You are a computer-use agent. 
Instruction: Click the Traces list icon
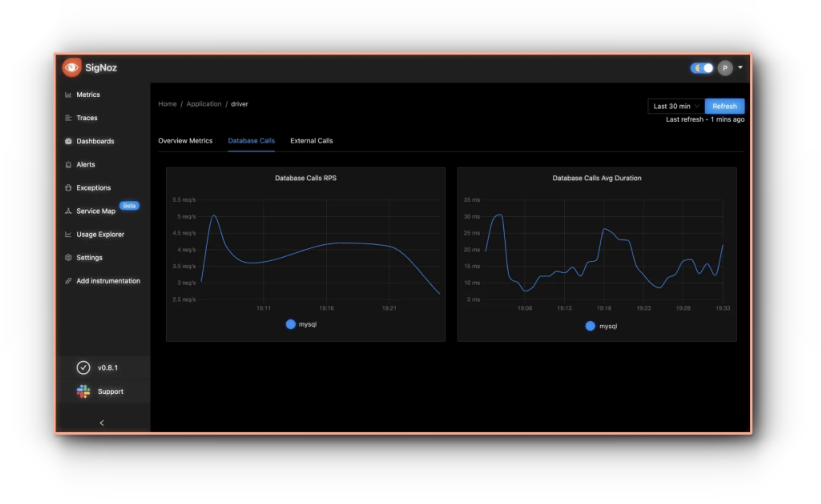68,118
